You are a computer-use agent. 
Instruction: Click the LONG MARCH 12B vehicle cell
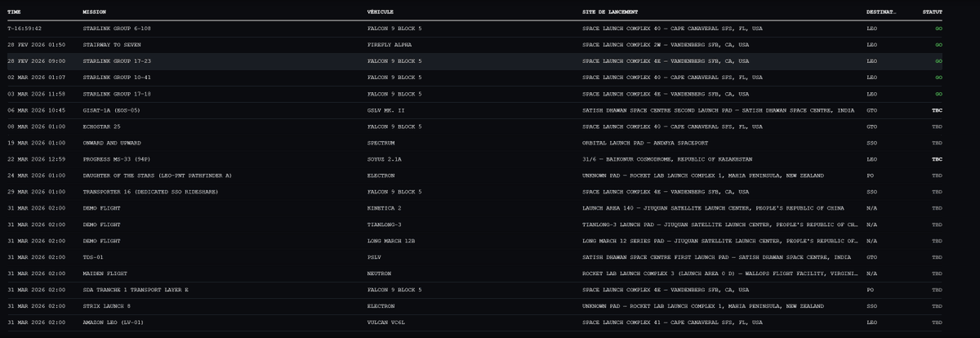391,241
